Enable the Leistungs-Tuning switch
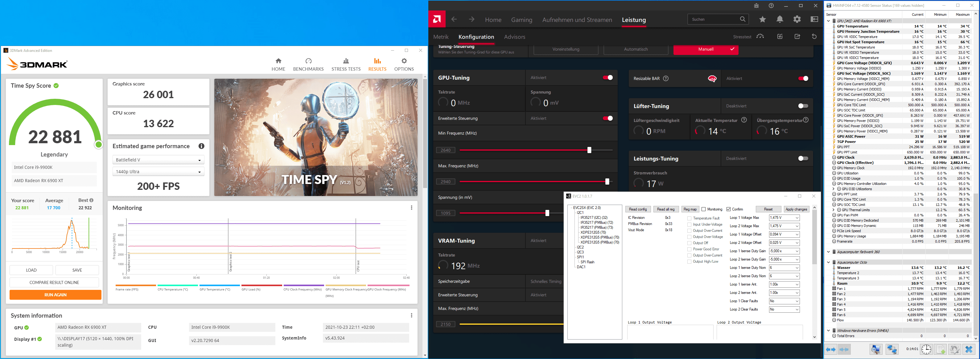Image resolution: width=980 pixels, height=359 pixels. [x=803, y=159]
